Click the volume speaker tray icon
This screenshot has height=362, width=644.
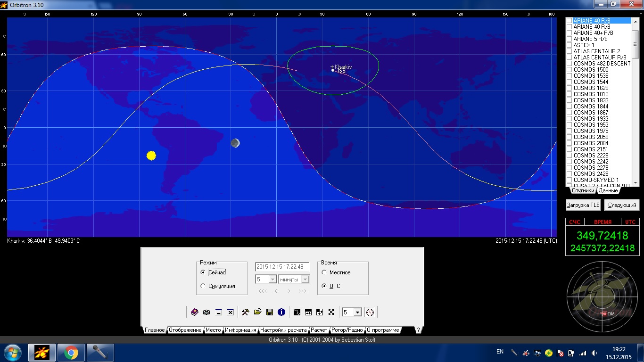(x=594, y=353)
